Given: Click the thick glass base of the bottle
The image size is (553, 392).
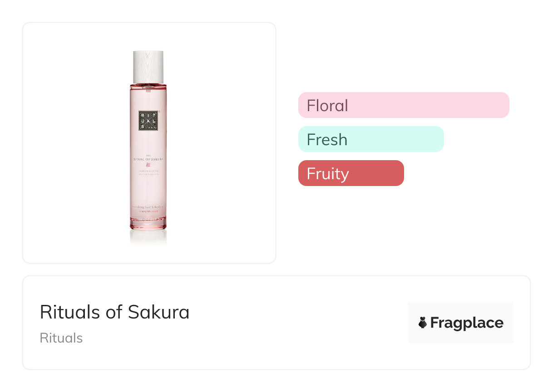Looking at the screenshot, I should (x=148, y=223).
